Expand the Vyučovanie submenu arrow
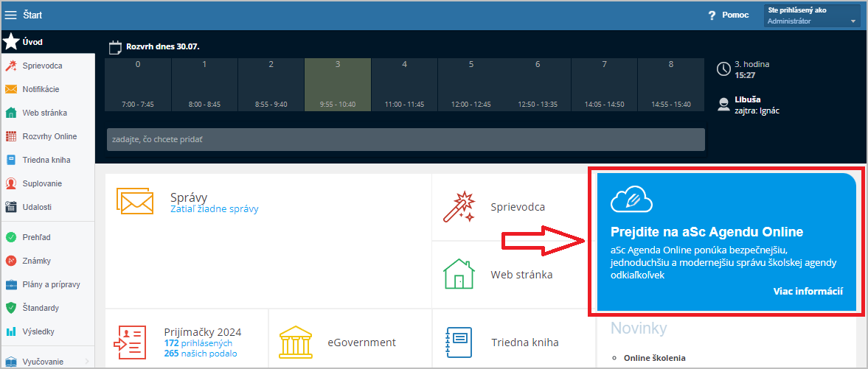 (88, 362)
